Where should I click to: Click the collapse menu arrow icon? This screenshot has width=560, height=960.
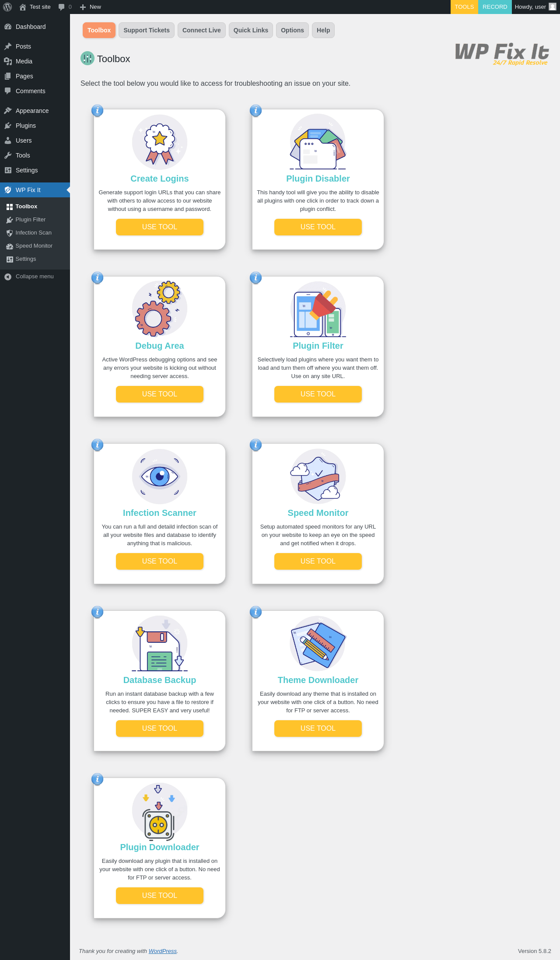[8, 277]
